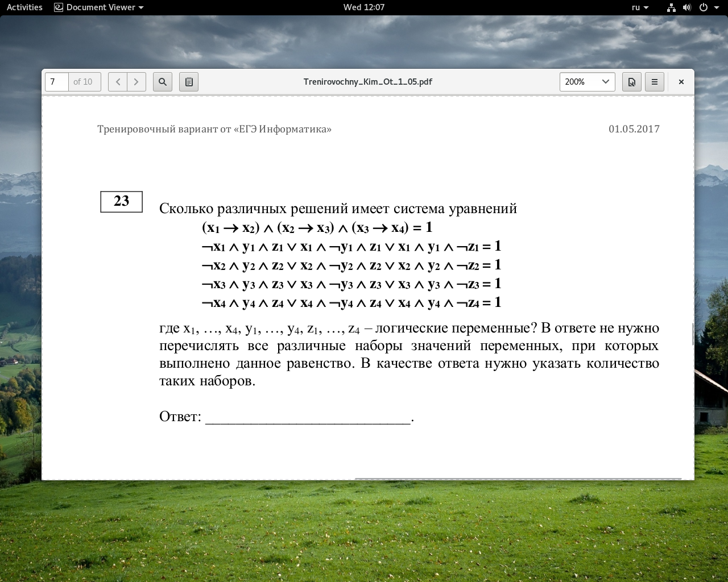This screenshot has height=582, width=728.
Task: Click the equation line starting with ¬x3
Action: point(351,284)
